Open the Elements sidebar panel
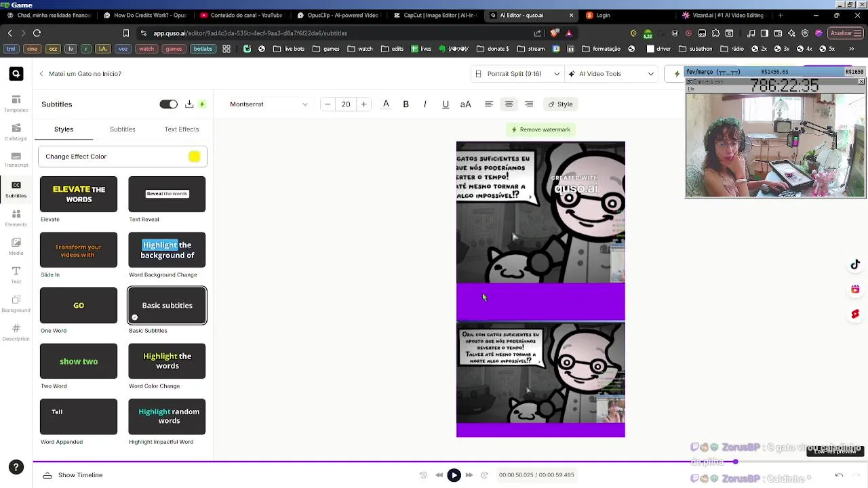Image resolution: width=868 pixels, height=488 pixels. (x=16, y=218)
